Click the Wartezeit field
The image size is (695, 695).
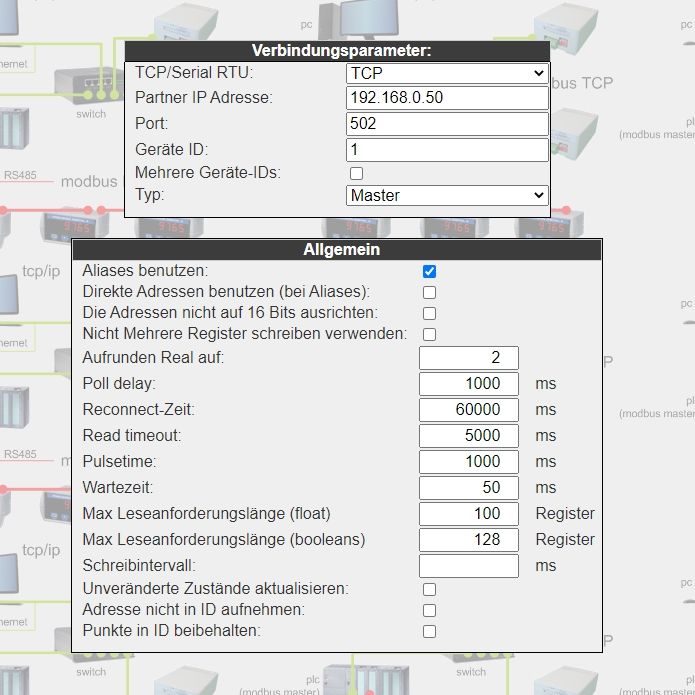tap(469, 488)
